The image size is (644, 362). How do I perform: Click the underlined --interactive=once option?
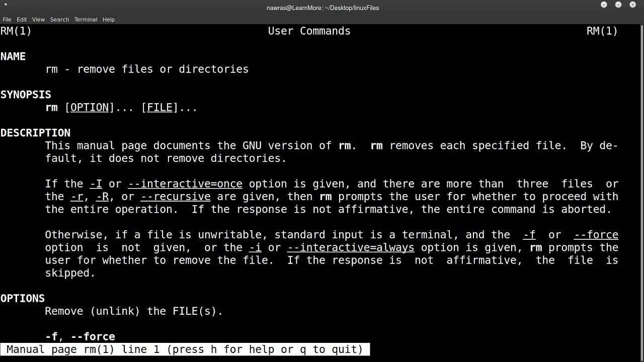185,184
